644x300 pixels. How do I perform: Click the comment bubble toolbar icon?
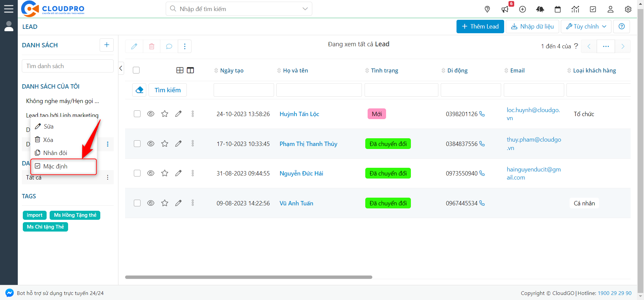[169, 46]
